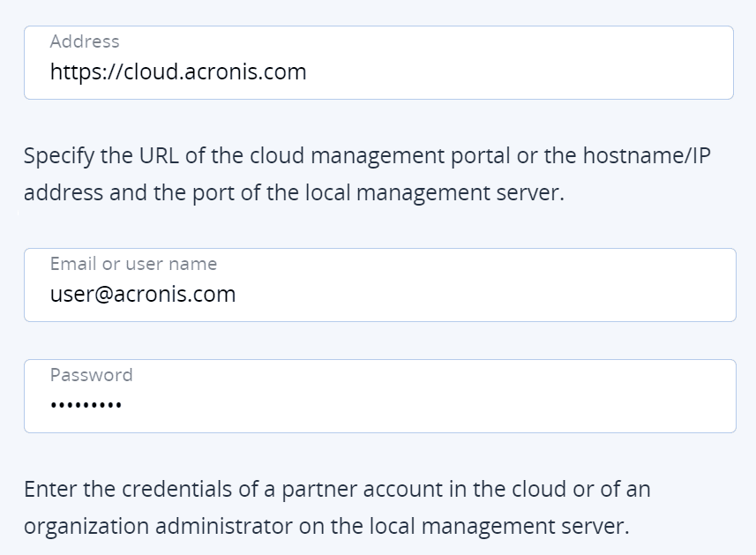Click the Email or user name field
Viewport: 756px width, 555px height.
[379, 284]
